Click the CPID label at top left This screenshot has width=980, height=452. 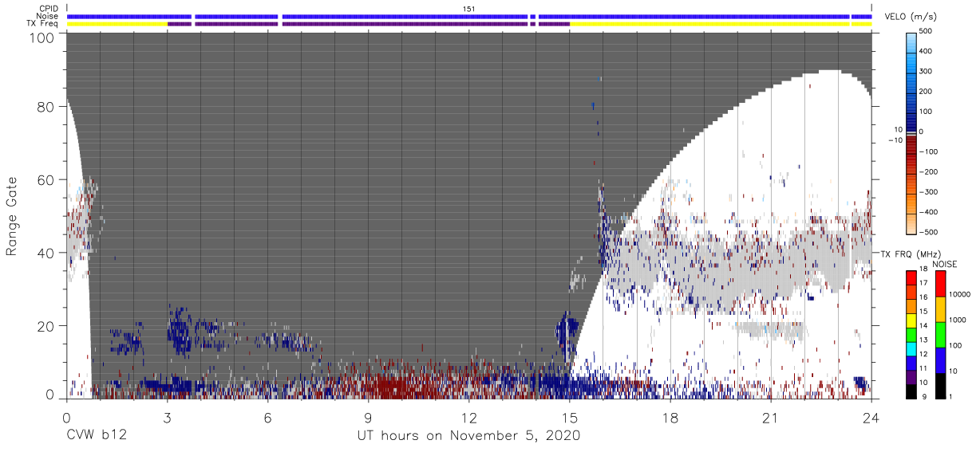(48, 8)
